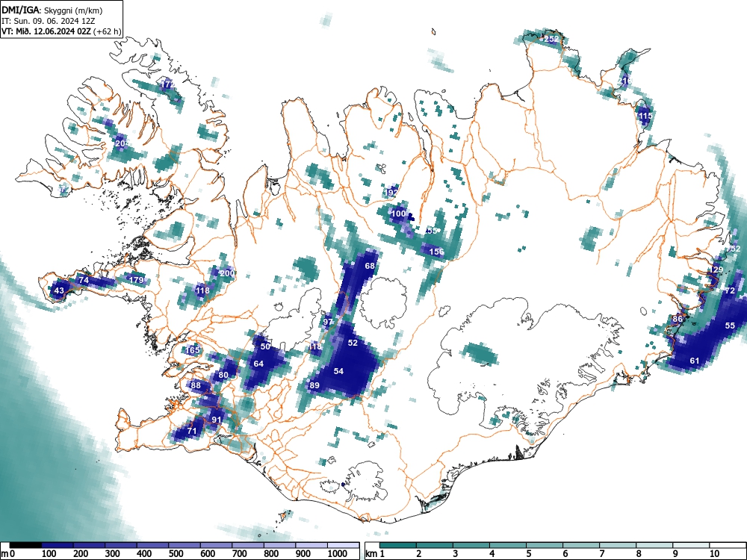Click the 71 label on Reykjanes
The width and height of the screenshot is (747, 560).
click(x=192, y=431)
